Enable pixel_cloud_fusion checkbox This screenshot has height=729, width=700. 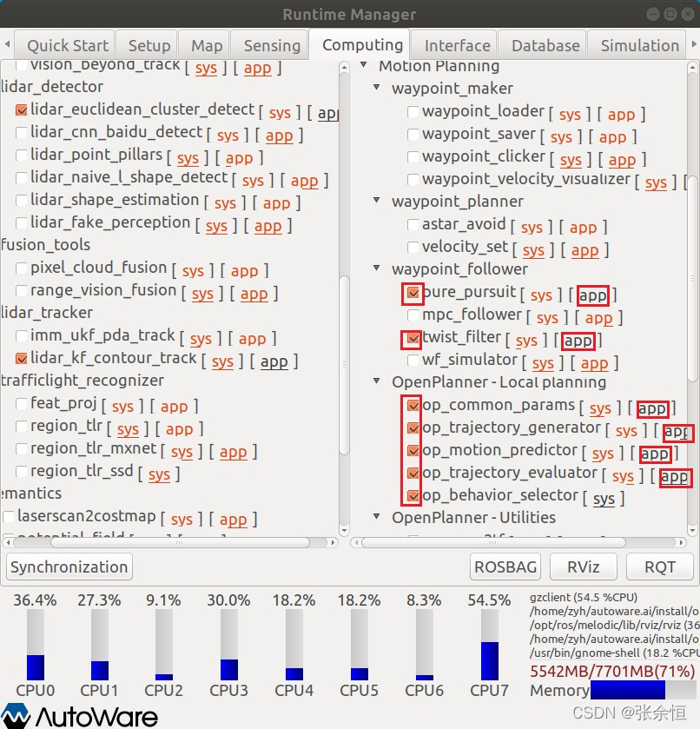coord(22,268)
